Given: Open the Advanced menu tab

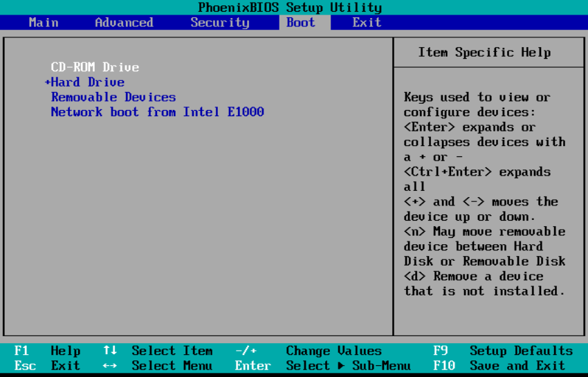Looking at the screenshot, I should 124,22.
